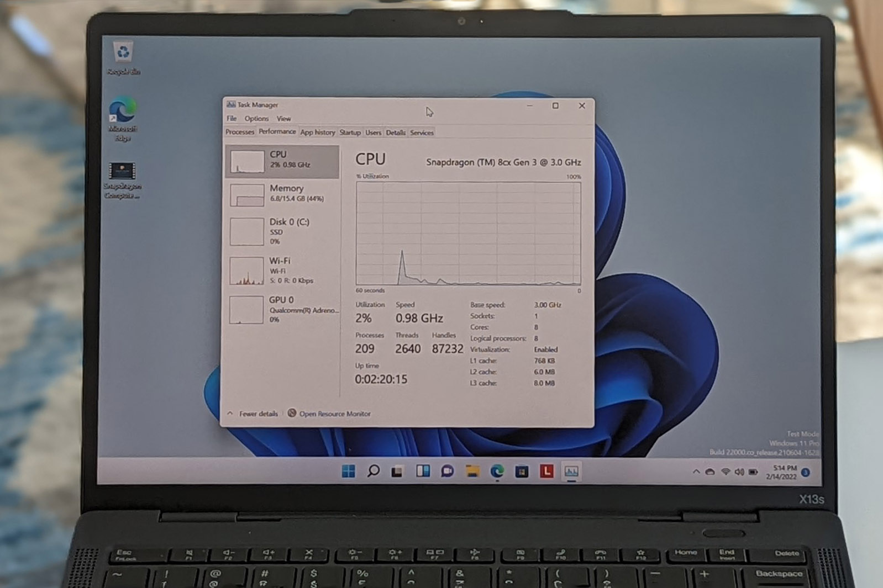
Task: Open the Recycle Bin desktop icon
Action: tap(123, 57)
